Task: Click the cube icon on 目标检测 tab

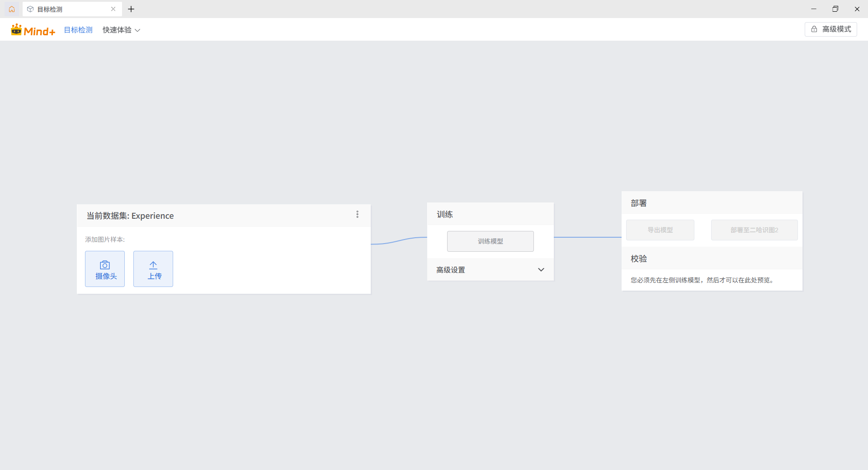Action: (x=30, y=9)
